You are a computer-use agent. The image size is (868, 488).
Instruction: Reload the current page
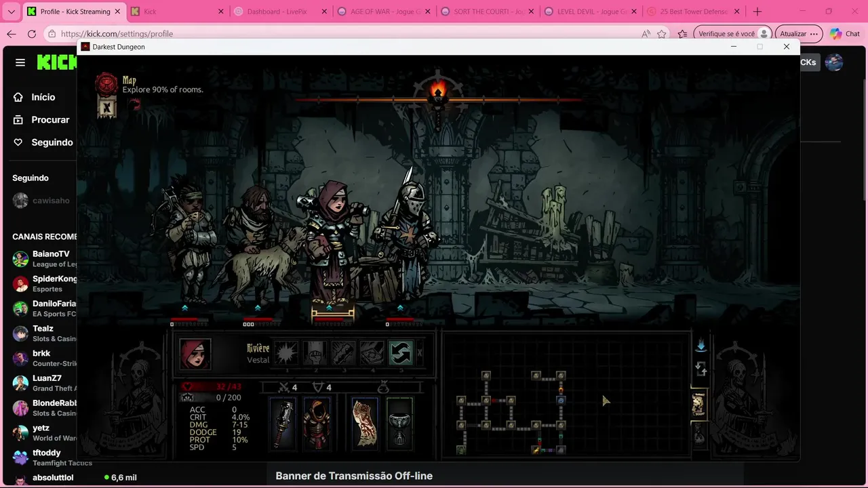click(x=32, y=34)
